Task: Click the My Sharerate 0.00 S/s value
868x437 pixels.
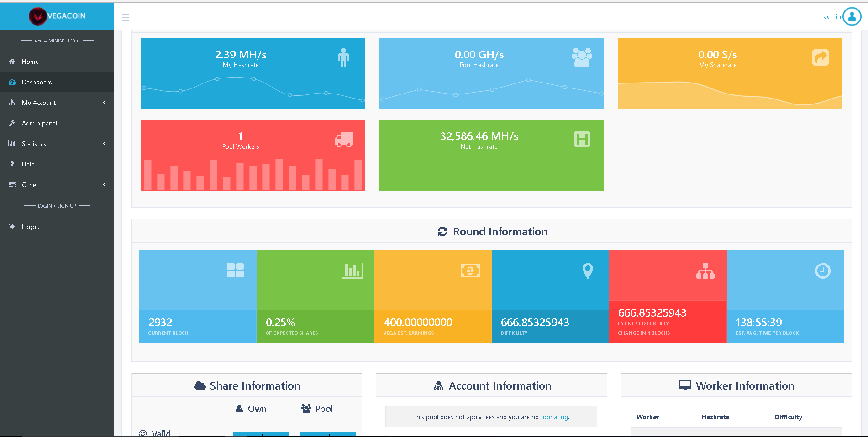Action: tap(717, 55)
